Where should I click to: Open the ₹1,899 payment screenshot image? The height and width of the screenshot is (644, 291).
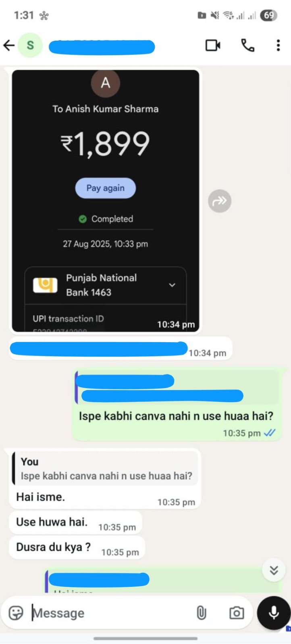106,201
